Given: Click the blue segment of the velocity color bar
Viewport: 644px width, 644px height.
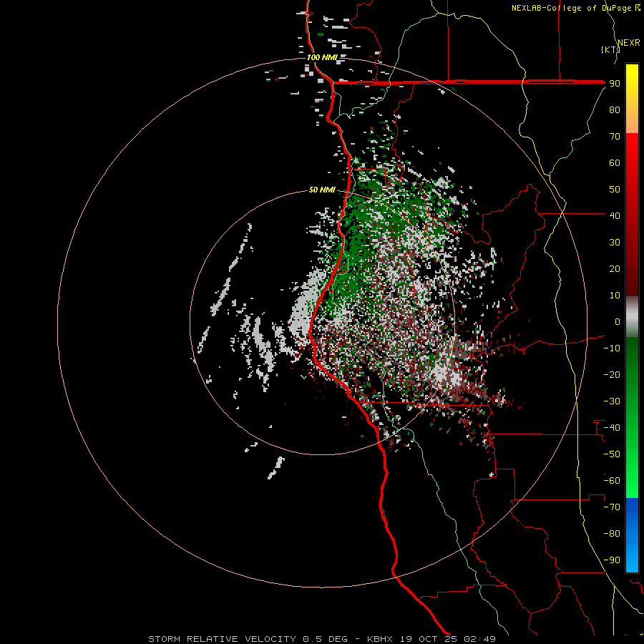Looking at the screenshot, I should 632,535.
